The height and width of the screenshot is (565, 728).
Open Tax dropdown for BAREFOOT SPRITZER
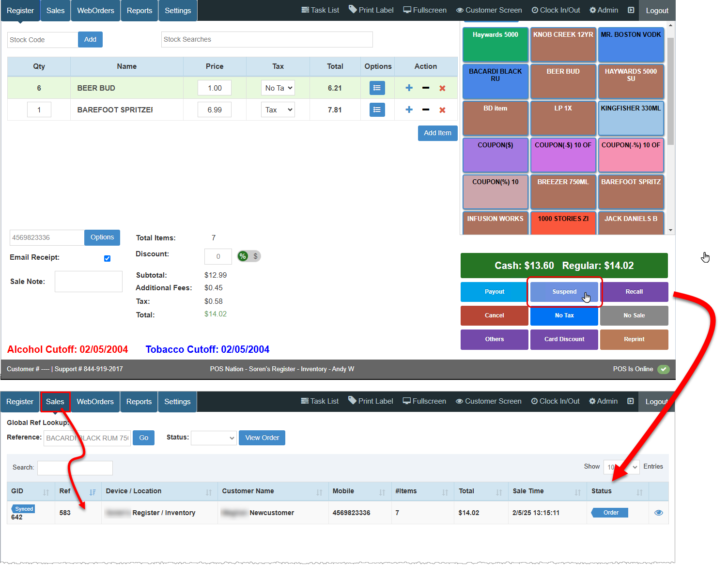(x=278, y=110)
